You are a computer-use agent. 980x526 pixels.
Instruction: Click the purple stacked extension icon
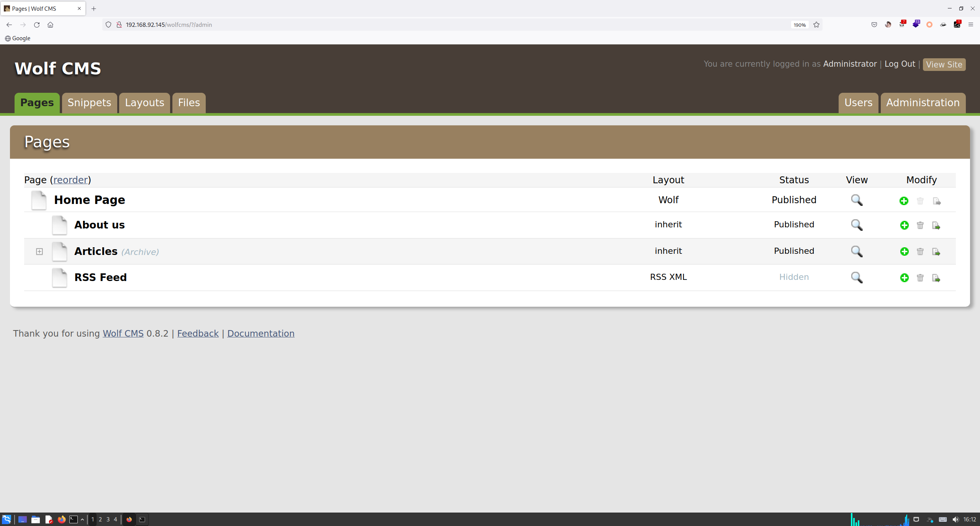tap(916, 24)
